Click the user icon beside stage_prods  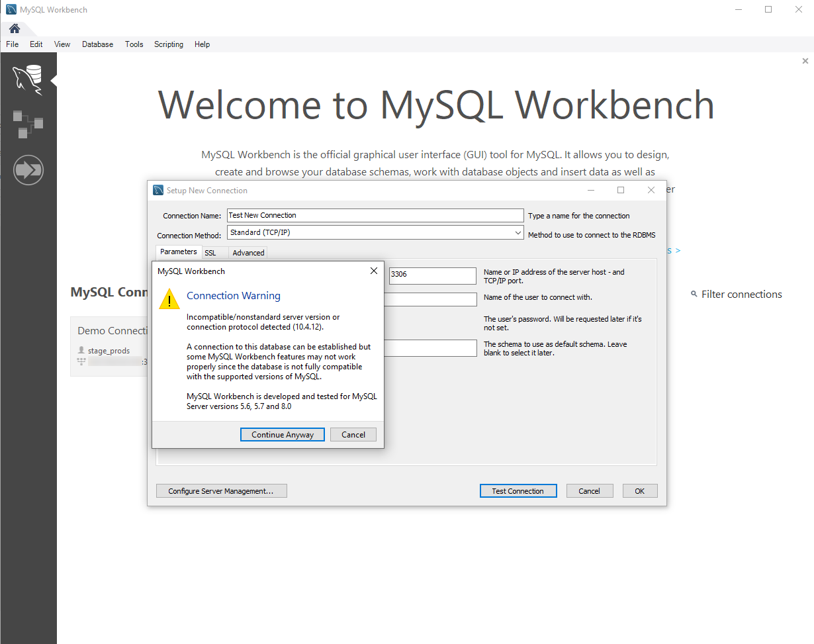81,350
